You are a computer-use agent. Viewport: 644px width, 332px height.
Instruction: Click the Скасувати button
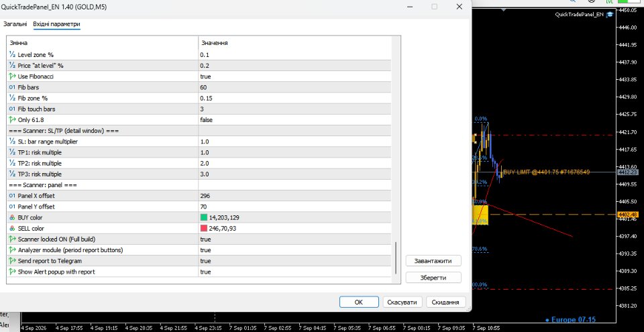[x=402, y=302]
